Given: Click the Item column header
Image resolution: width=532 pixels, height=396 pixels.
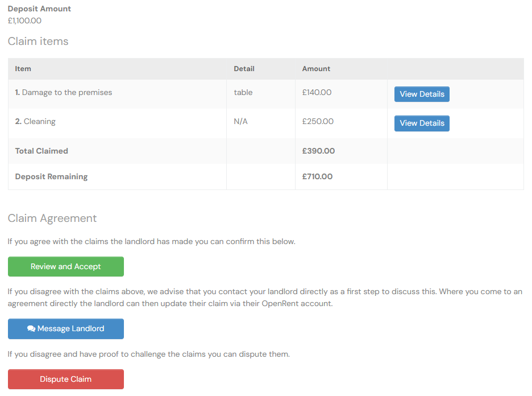Looking at the screenshot, I should (23, 69).
